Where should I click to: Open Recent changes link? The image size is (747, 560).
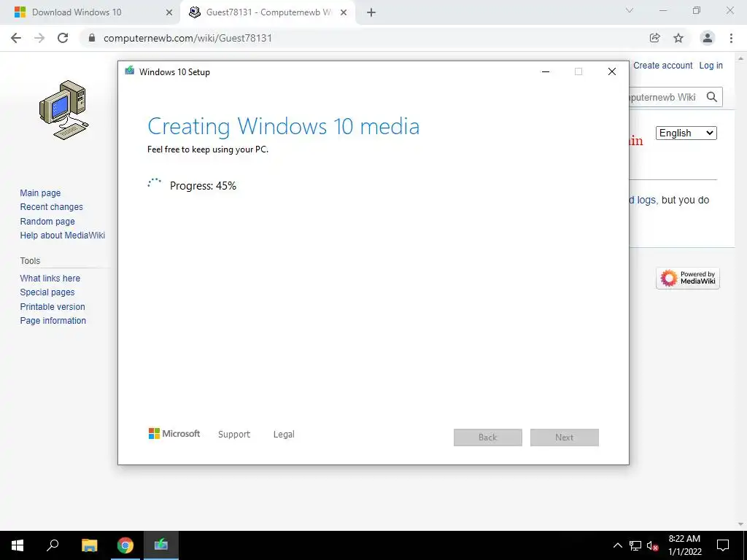tap(52, 207)
